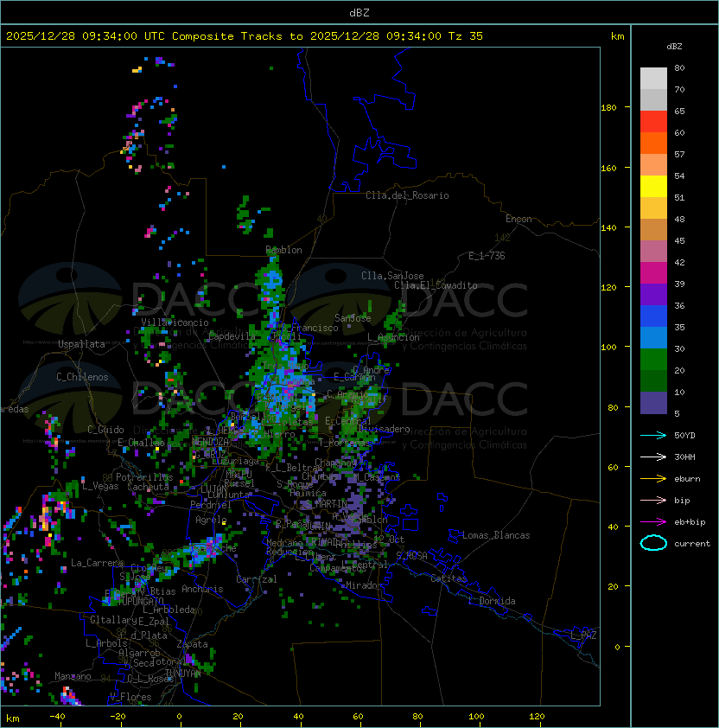Pick the yellow 54-51 dBZ swatch
Image resolution: width=719 pixels, height=728 pixels.
click(x=653, y=187)
